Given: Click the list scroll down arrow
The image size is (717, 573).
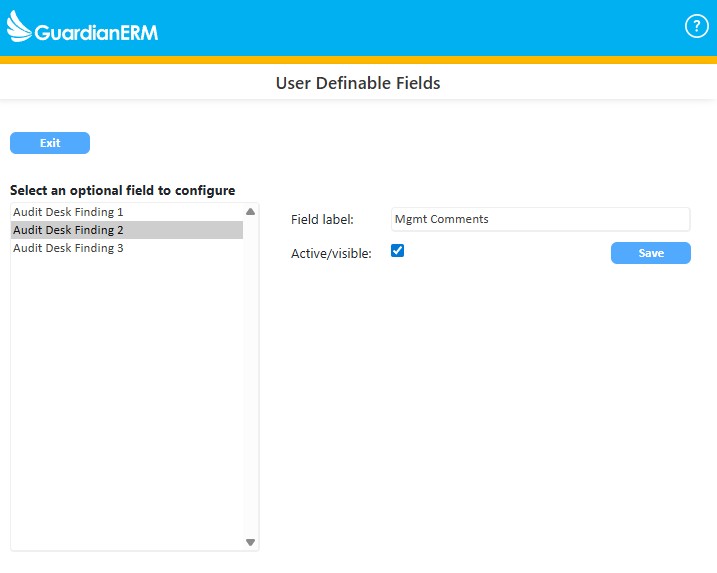Looking at the screenshot, I should (250, 542).
